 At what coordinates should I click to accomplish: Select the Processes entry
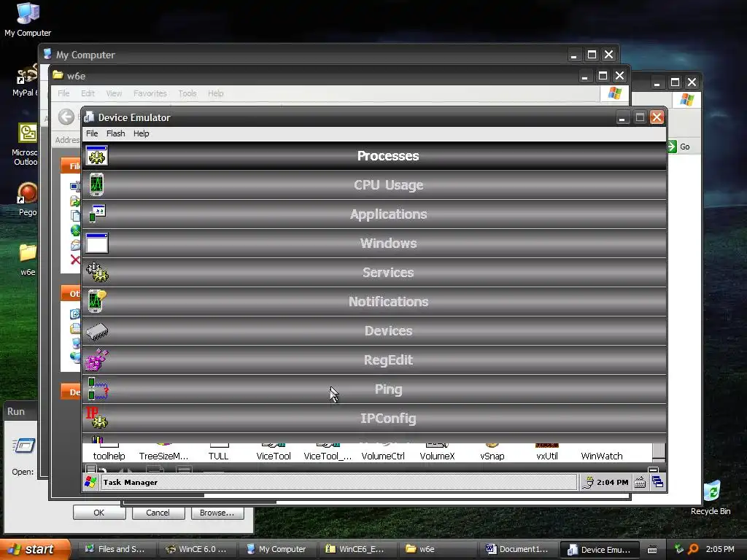374,156
